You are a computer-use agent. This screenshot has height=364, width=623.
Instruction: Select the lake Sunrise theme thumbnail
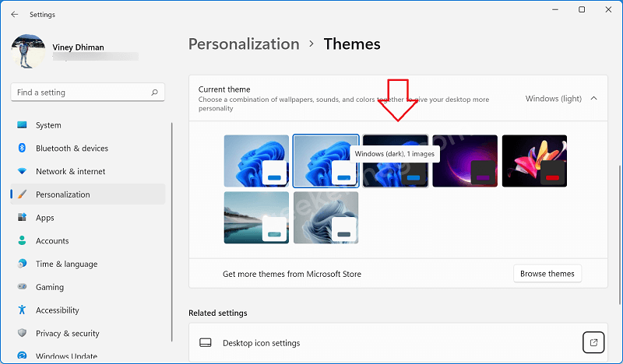click(256, 218)
